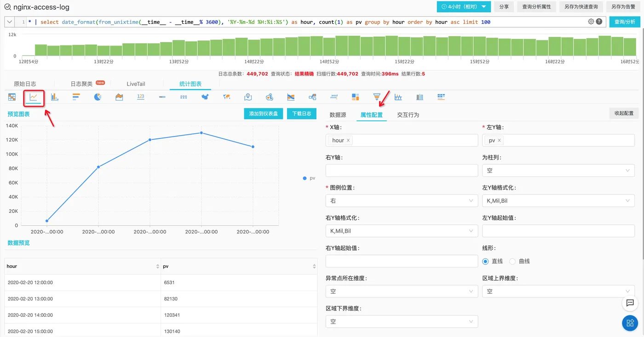This screenshot has width=644, height=337.
Task: Open the chat feedback icon
Action: tap(630, 303)
